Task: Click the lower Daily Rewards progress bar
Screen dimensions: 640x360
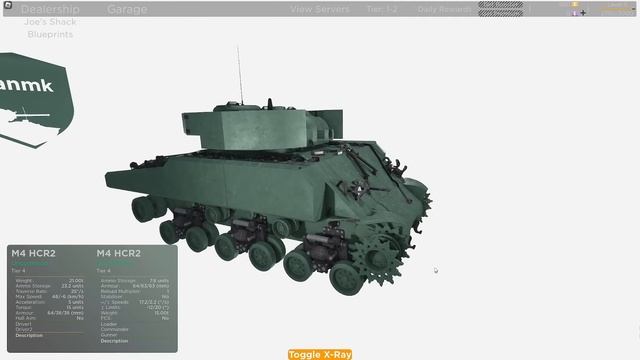Action: coord(500,13)
